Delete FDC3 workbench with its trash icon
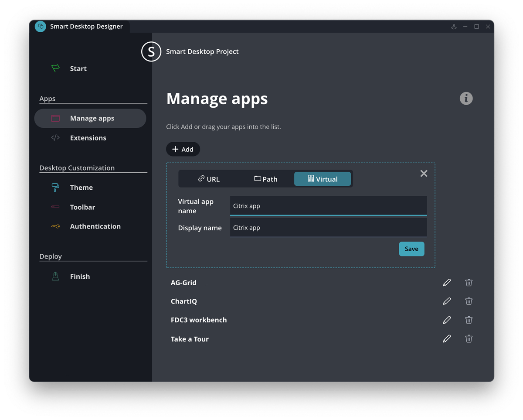Image resolution: width=523 pixels, height=420 pixels. pos(469,320)
